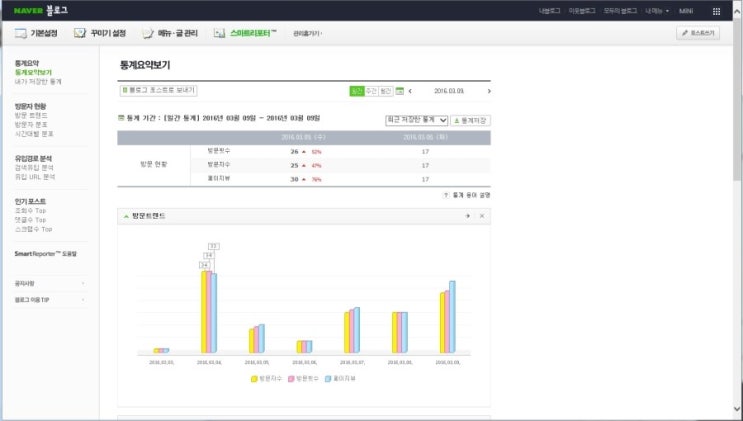Click the calendar icon beside period toggles
Screen dimensions: 743x421
(x=399, y=91)
